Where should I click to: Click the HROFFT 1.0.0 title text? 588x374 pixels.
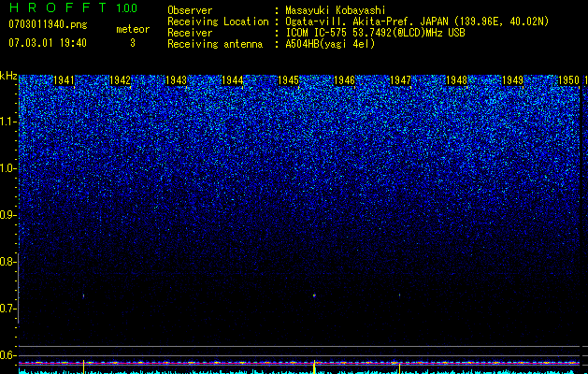click(x=73, y=7)
